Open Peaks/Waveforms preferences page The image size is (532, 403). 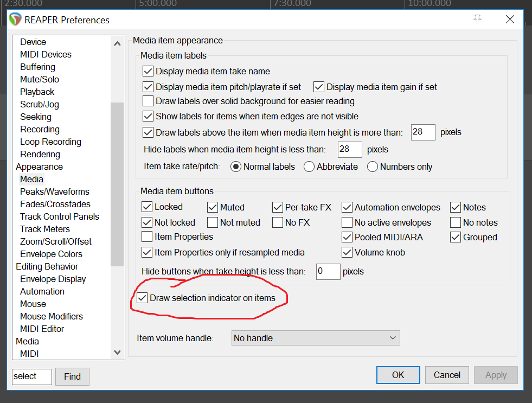pyautogui.click(x=55, y=191)
